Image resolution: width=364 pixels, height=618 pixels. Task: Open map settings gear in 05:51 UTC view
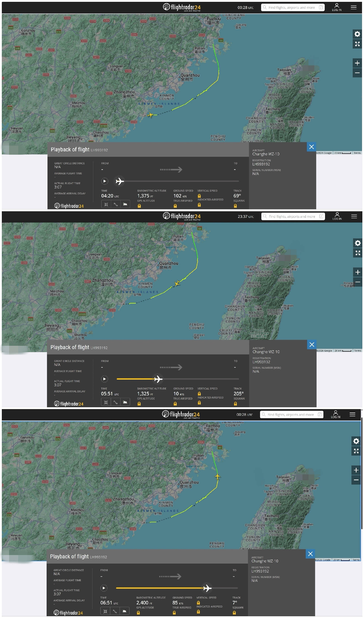click(358, 243)
